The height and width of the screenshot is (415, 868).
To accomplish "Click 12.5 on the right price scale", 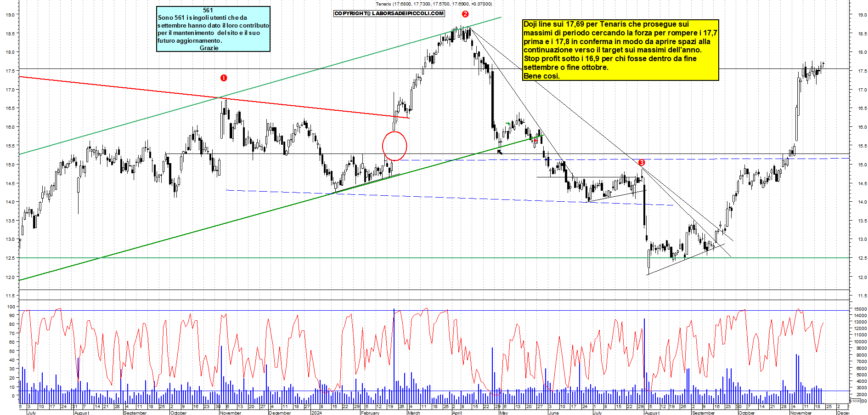I will pyautogui.click(x=862, y=258).
